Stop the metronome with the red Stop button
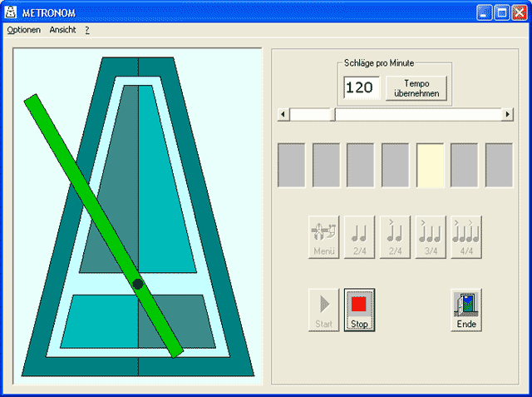532x397 pixels. tap(359, 310)
